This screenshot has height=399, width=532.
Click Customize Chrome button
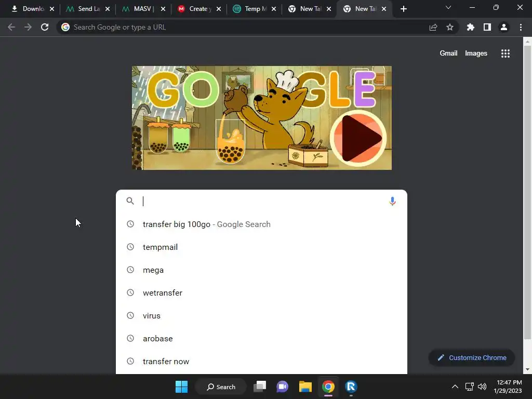[x=472, y=357]
